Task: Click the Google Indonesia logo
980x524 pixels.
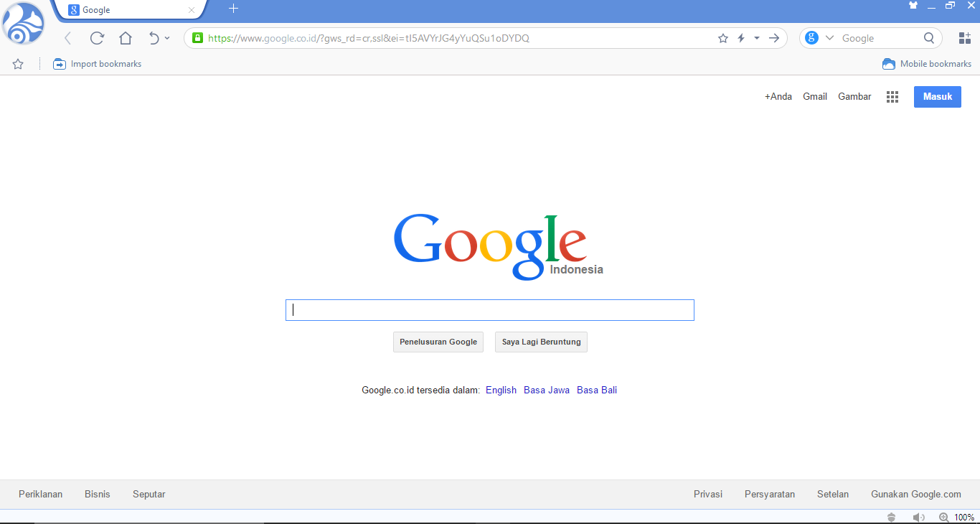Action: (498, 246)
